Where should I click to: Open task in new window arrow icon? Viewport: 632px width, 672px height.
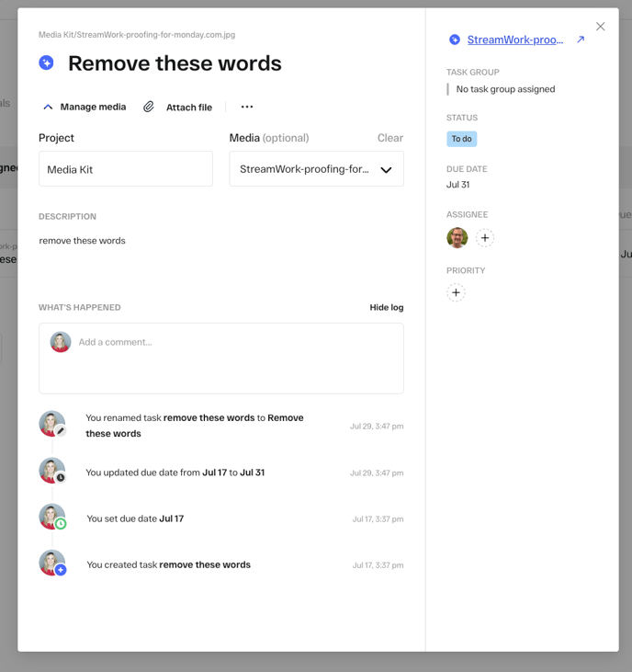pos(581,40)
